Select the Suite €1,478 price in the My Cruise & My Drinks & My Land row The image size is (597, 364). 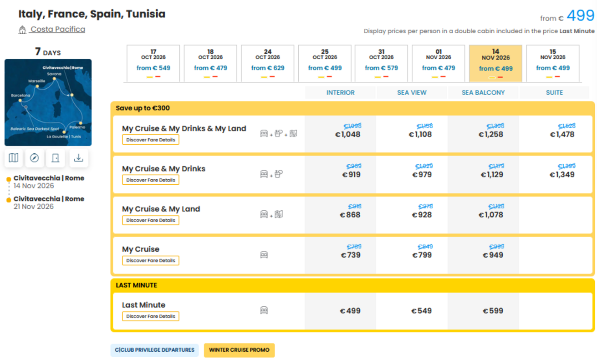pyautogui.click(x=562, y=134)
